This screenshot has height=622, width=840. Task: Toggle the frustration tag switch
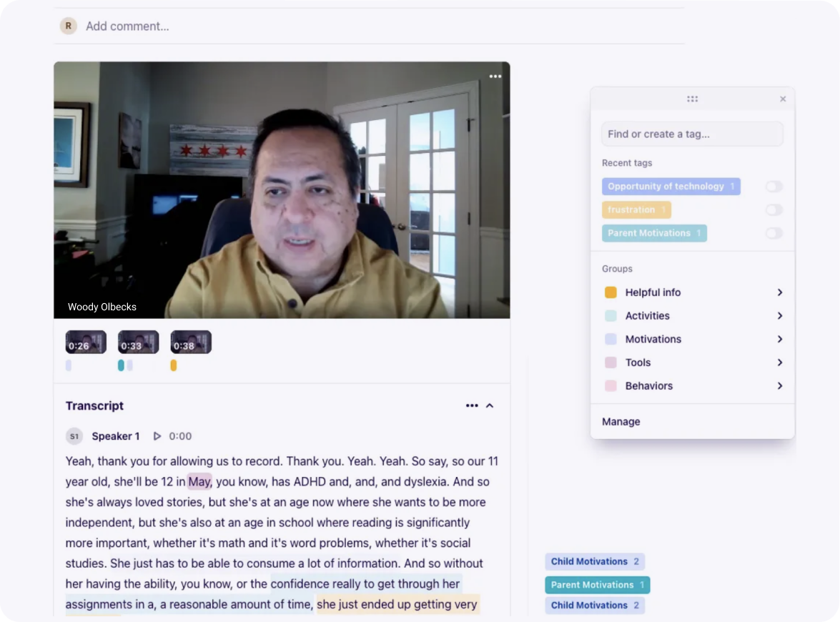[x=774, y=209]
